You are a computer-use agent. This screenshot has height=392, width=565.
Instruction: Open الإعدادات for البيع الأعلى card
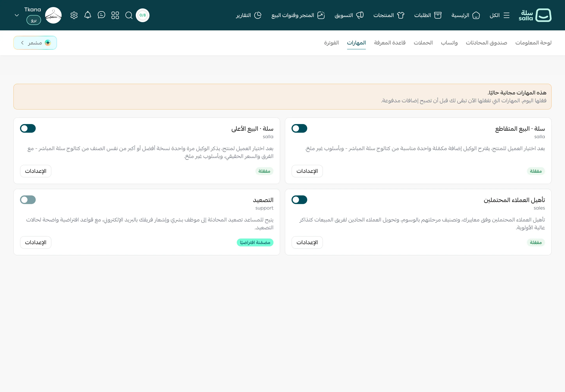pos(36,171)
